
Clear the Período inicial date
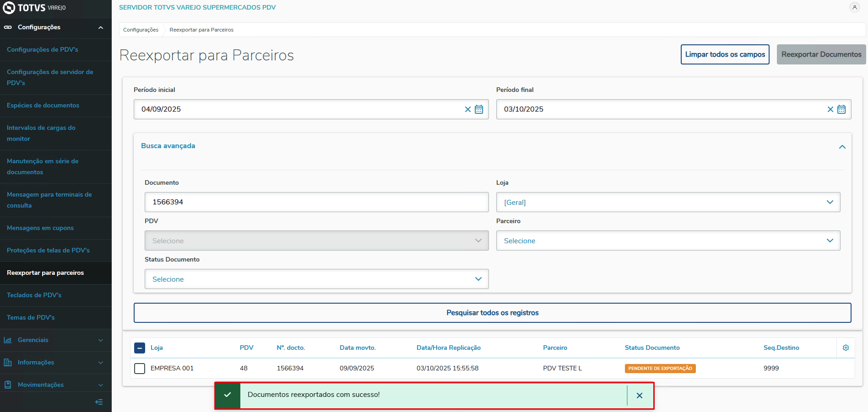[468, 109]
